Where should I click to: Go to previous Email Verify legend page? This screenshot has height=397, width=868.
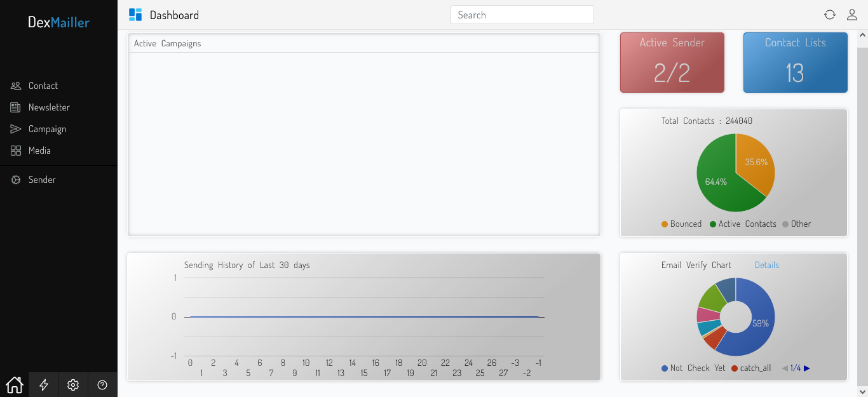pos(784,368)
